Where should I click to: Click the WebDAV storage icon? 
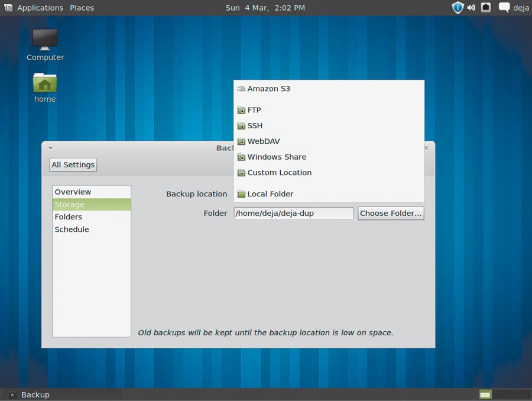pyautogui.click(x=241, y=141)
